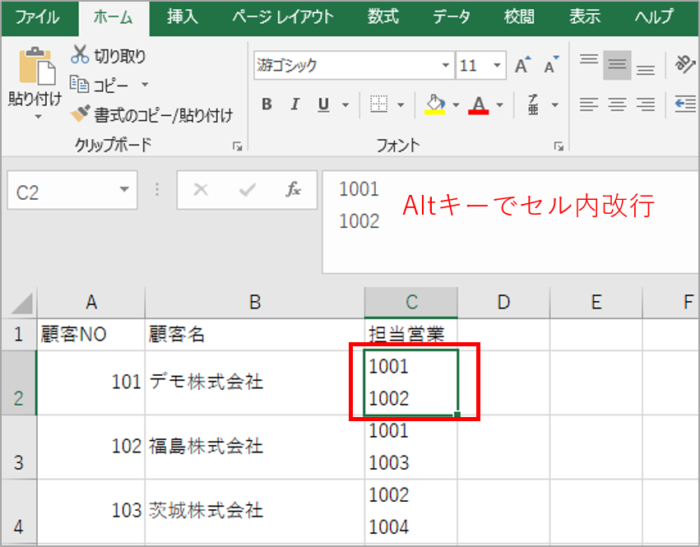The height and width of the screenshot is (547, 700).
Task: Switch to ページレイアウト tab
Action: 283,17
